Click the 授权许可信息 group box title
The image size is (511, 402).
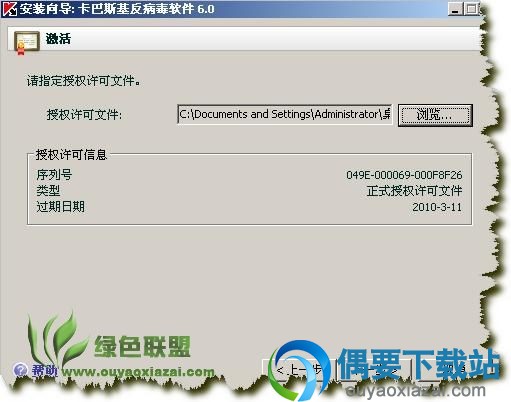pos(71,154)
